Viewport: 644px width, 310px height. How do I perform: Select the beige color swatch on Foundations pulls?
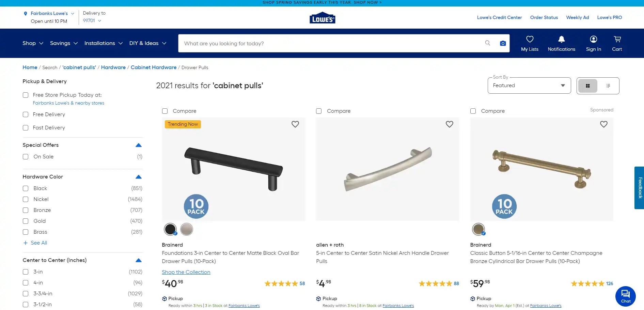(x=187, y=229)
